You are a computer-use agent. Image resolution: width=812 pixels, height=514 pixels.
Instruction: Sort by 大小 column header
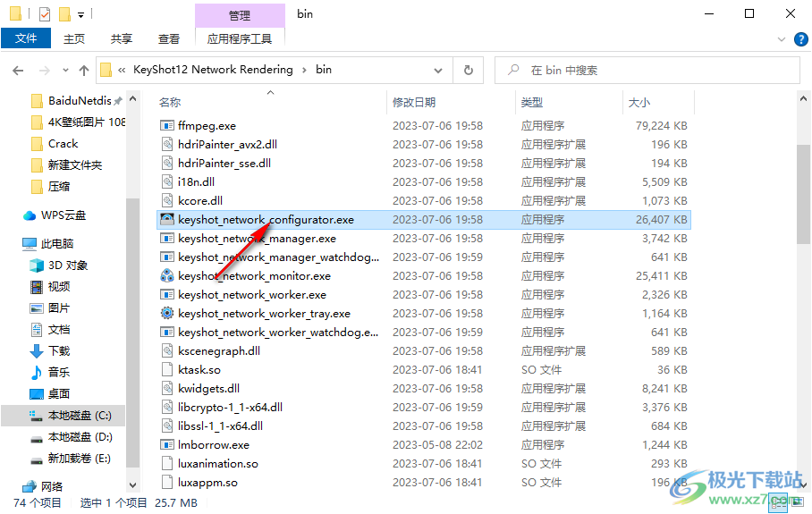[639, 103]
